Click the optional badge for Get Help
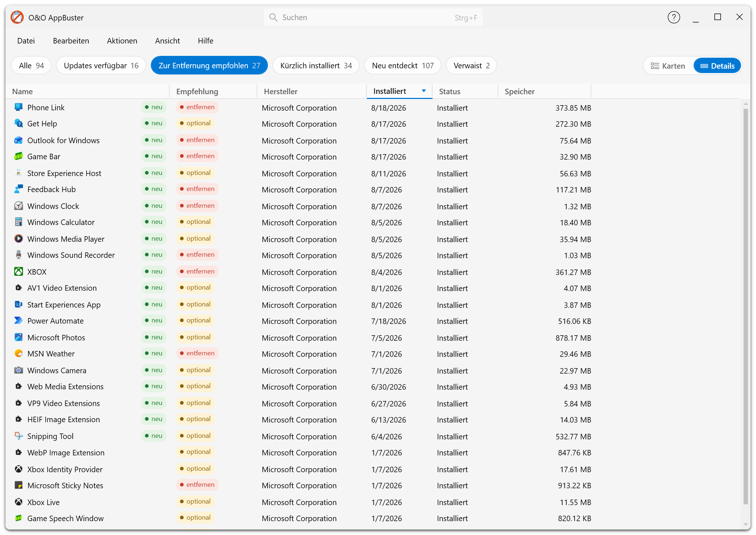Viewport: 756px width, 535px height. tap(195, 123)
